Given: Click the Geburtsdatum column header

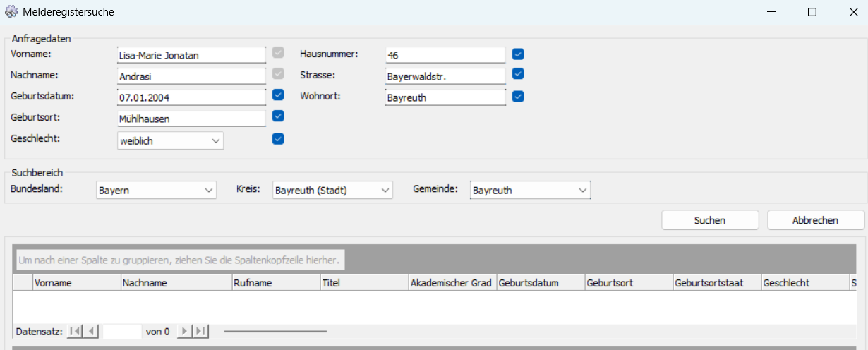Looking at the screenshot, I should (541, 283).
